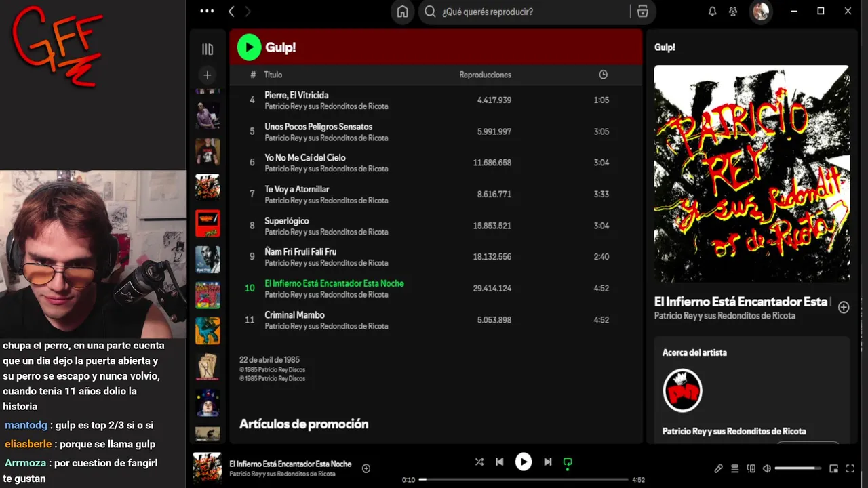Open artist link in bottom player bar
Screen dimensions: 868x488
pyautogui.click(x=282, y=474)
